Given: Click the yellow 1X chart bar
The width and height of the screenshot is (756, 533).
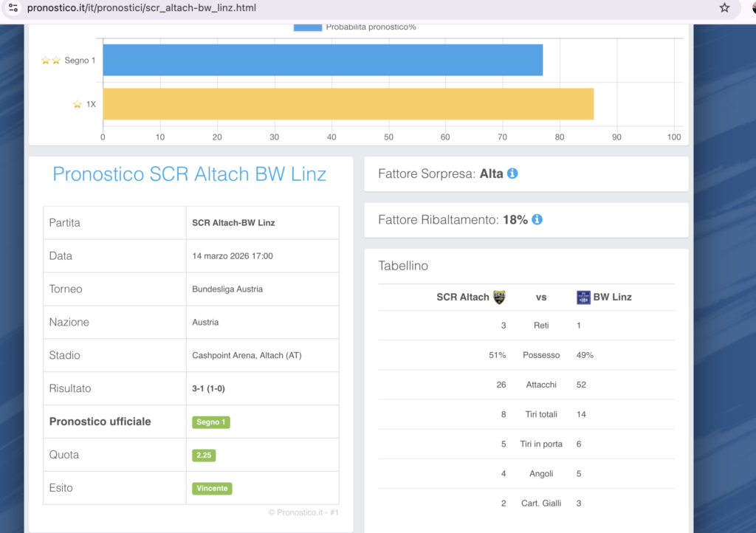Looking at the screenshot, I should point(348,104).
